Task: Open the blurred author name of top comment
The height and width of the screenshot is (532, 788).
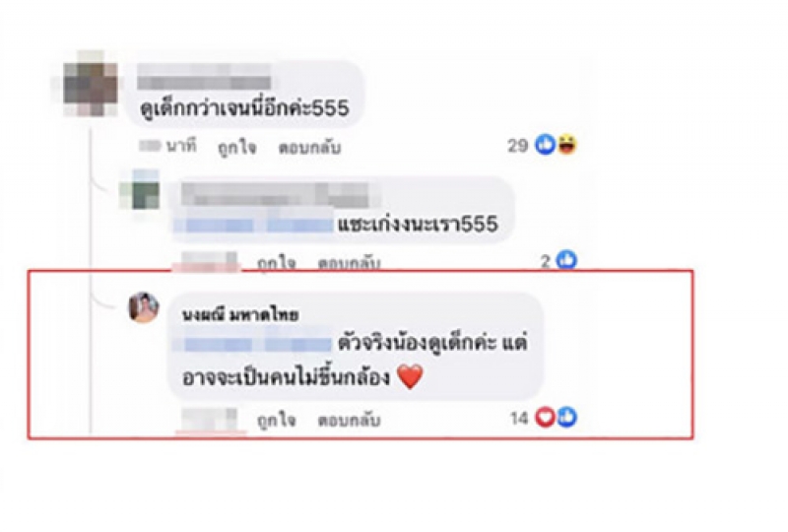Action: [204, 77]
